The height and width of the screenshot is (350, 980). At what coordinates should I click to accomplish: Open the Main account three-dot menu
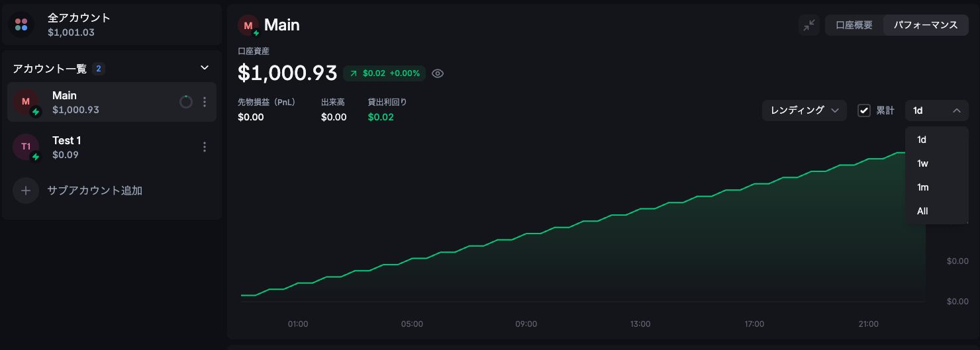[x=205, y=102]
